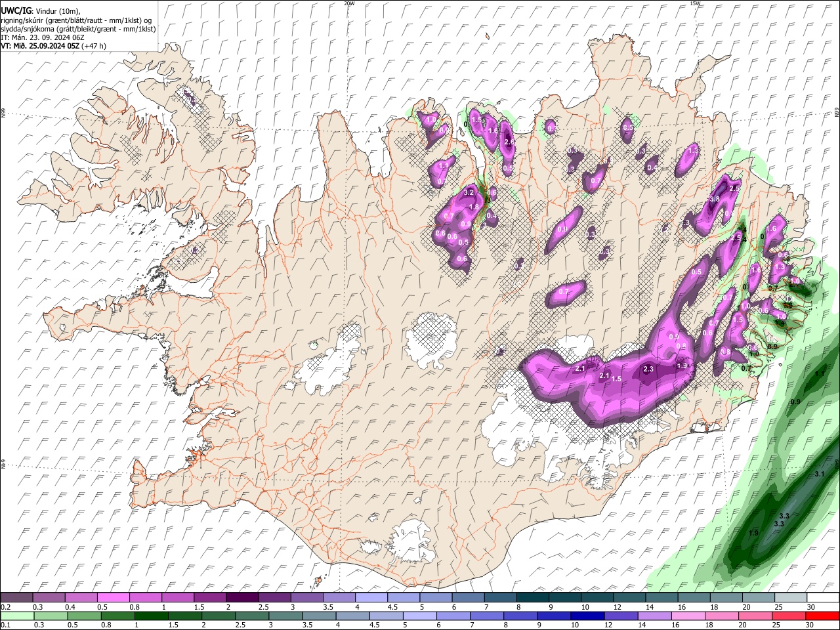Click the '0.1' label on the bottom legend row
This screenshot has height=630, width=840.
tap(5, 625)
